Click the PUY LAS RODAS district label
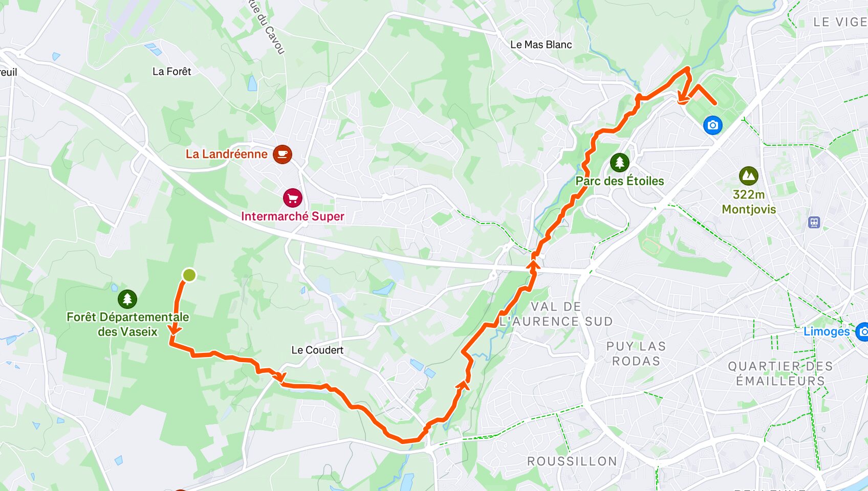Screen dimensions: 868x491 [636, 354]
